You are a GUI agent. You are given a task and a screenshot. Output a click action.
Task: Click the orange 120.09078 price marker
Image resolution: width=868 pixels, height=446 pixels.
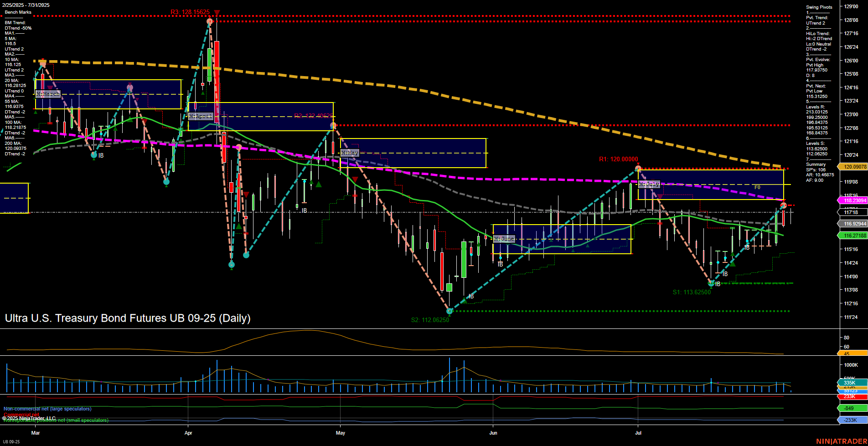click(853, 167)
